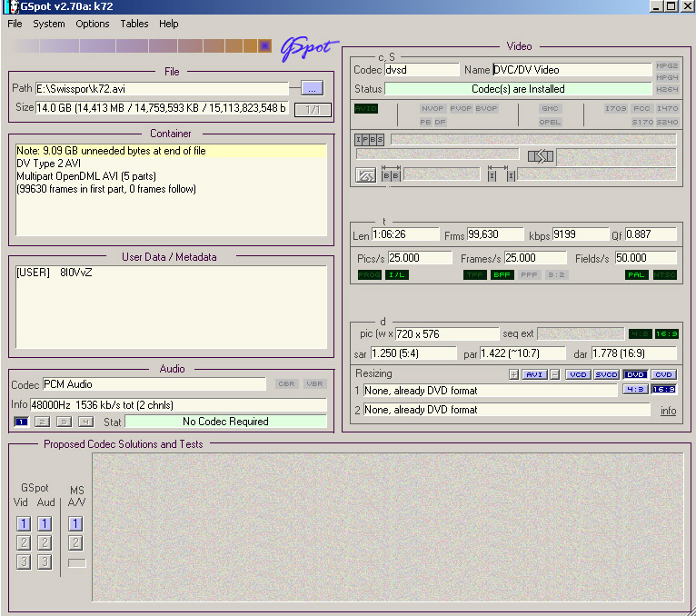Click the GMC indicator
This screenshot has height=616, width=696.
tap(550, 108)
